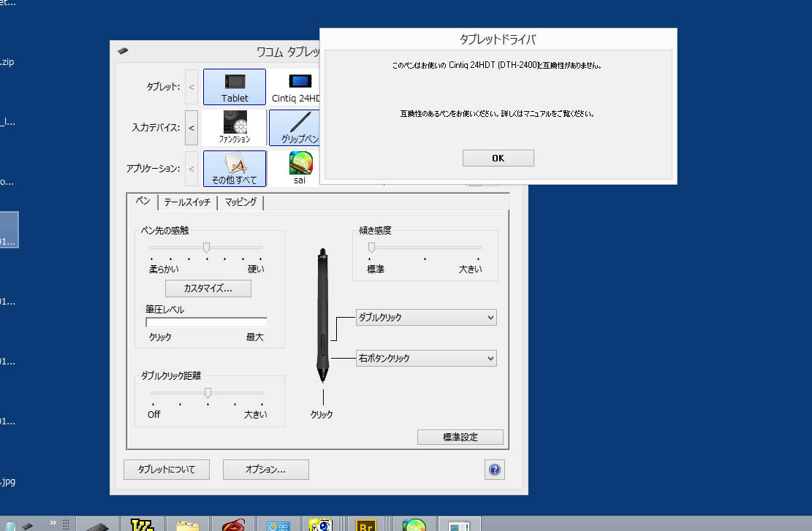Click the Cintiq 24HDT incompatibility message
The width and height of the screenshot is (812, 531).
[x=497, y=65]
